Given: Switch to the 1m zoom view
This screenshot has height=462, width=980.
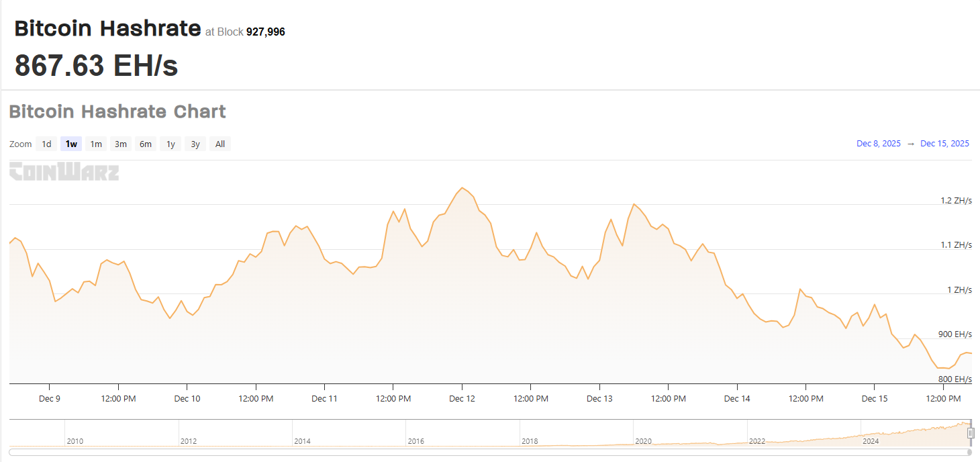Looking at the screenshot, I should tap(95, 144).
